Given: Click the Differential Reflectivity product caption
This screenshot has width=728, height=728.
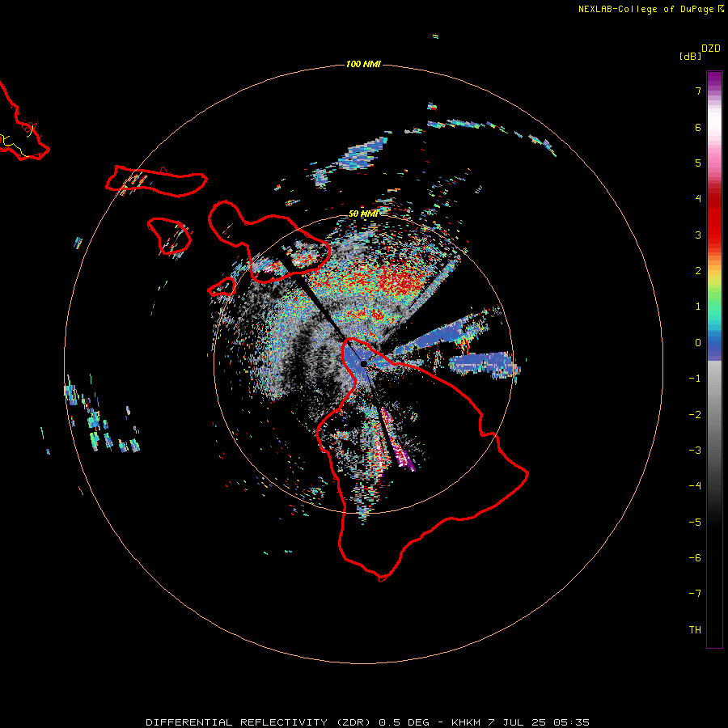Looking at the screenshot, I should coord(367,722).
